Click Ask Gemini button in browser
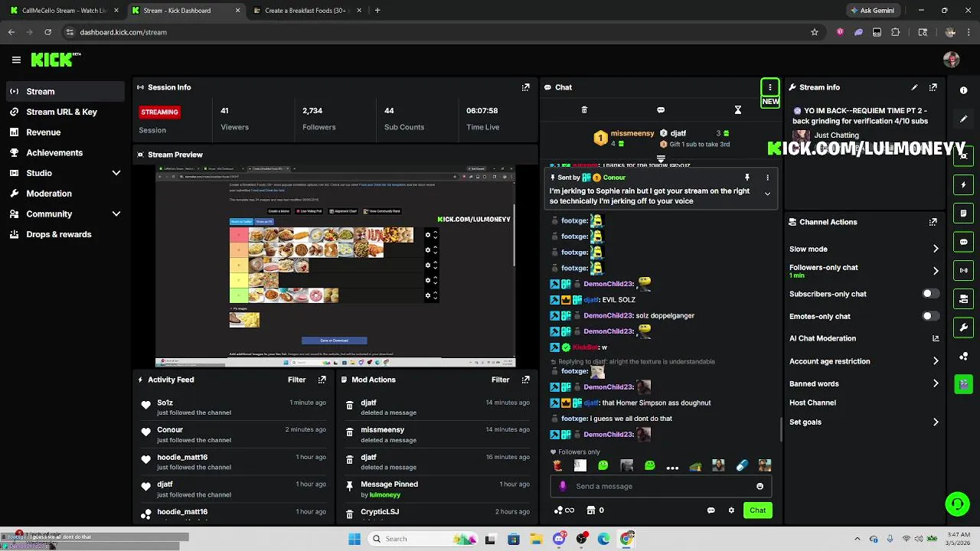 pyautogui.click(x=871, y=11)
